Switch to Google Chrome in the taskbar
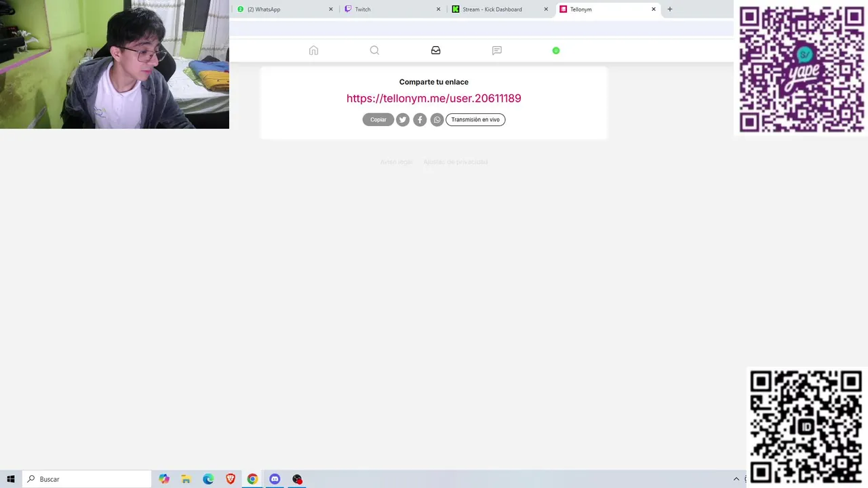The image size is (868, 488). coord(252,479)
